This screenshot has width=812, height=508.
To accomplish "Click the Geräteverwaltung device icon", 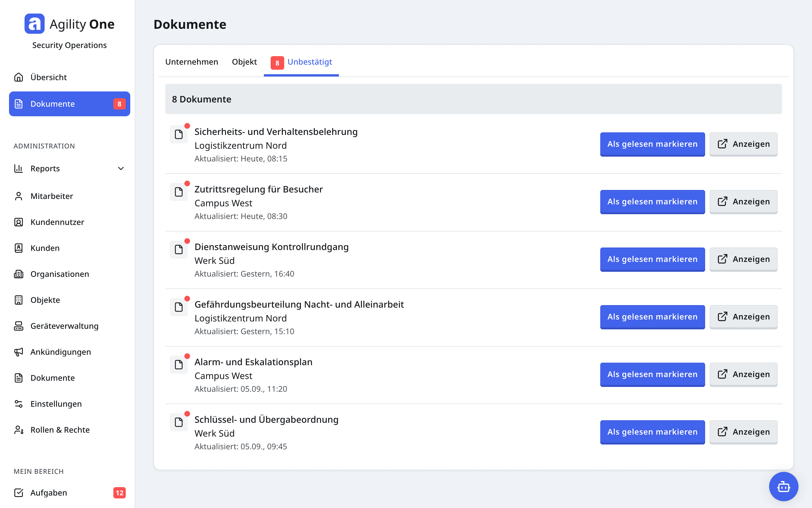I will (19, 326).
